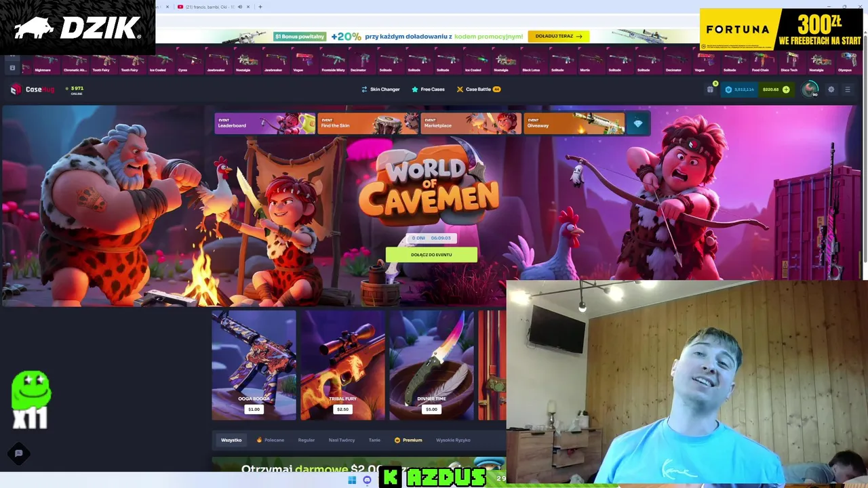The image size is (868, 488).
Task: Open the Dinner Time $5.00 case
Action: click(x=431, y=366)
